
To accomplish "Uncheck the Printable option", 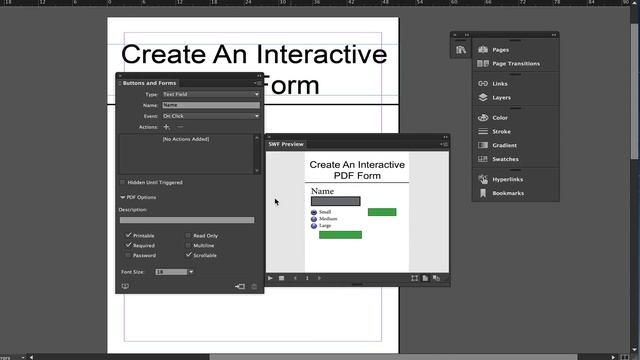I will pyautogui.click(x=129, y=236).
